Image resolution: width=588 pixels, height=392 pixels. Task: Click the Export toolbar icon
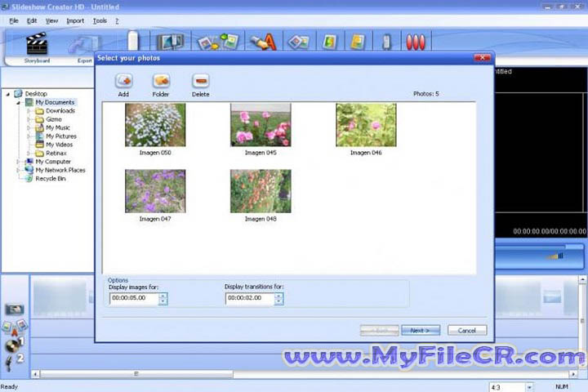pos(85,45)
